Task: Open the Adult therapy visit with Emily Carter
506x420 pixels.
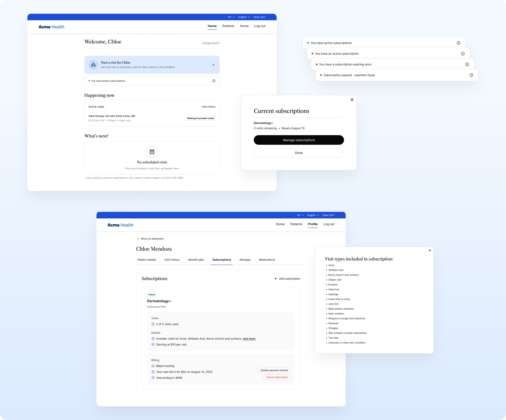Action: pyautogui.click(x=112, y=116)
